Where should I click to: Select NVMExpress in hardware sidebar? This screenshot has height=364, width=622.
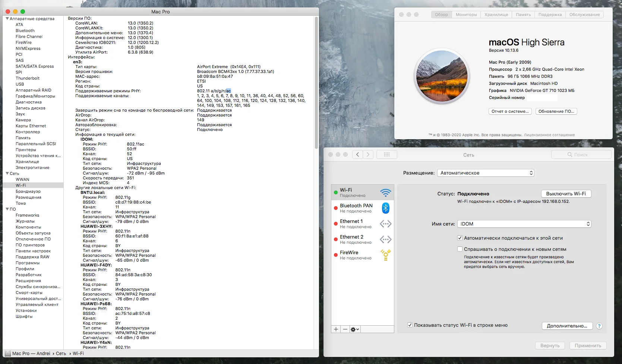[x=28, y=48]
